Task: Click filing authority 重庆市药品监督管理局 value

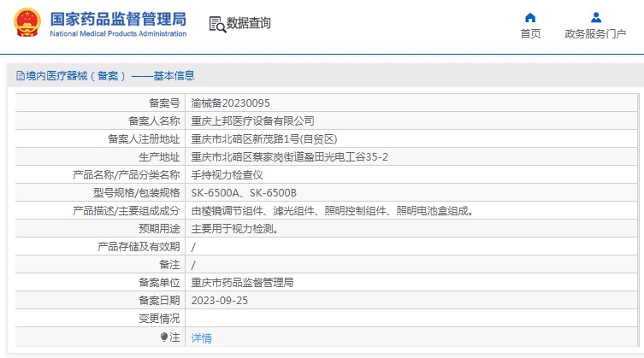Action: pos(242,283)
